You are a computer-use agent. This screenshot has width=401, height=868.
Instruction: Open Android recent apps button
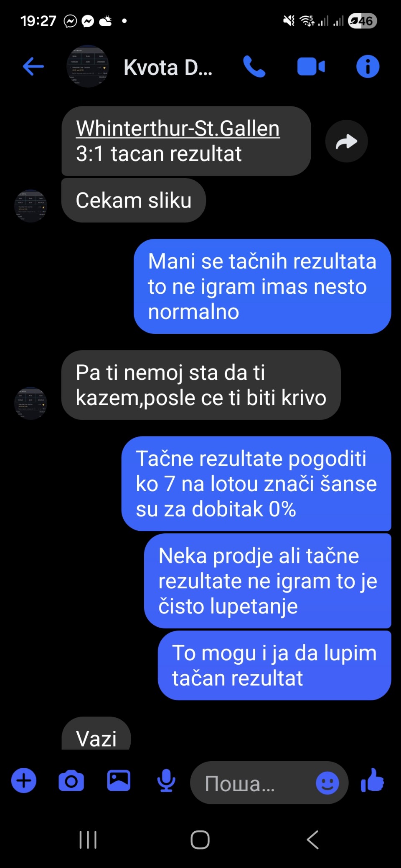tap(88, 840)
